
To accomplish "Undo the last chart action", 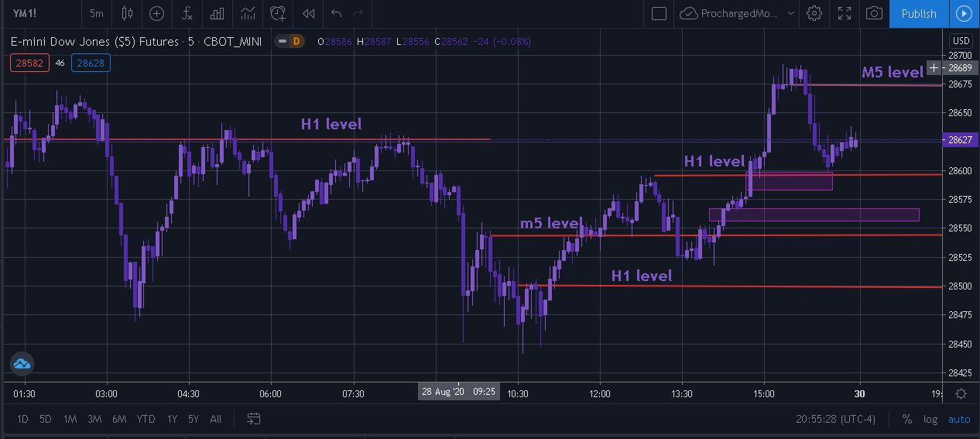I will 336,13.
